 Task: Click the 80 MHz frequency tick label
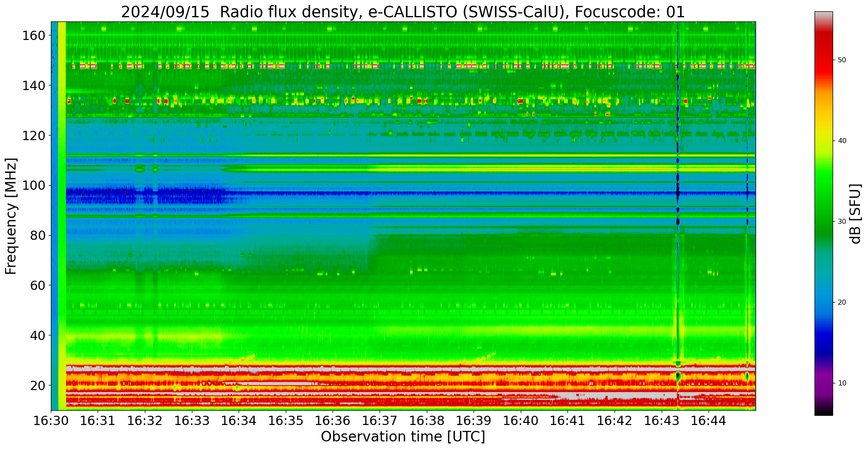click(37, 235)
